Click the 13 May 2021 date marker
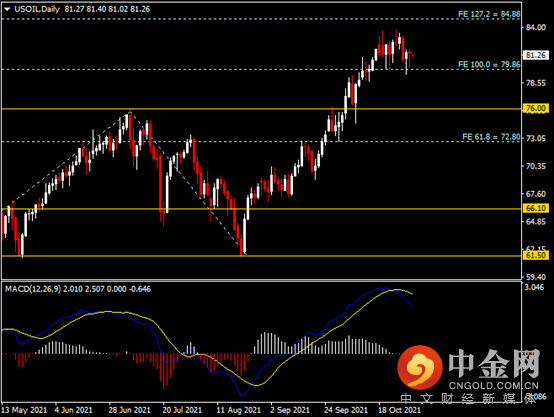This screenshot has width=554, height=417. pos(24,410)
